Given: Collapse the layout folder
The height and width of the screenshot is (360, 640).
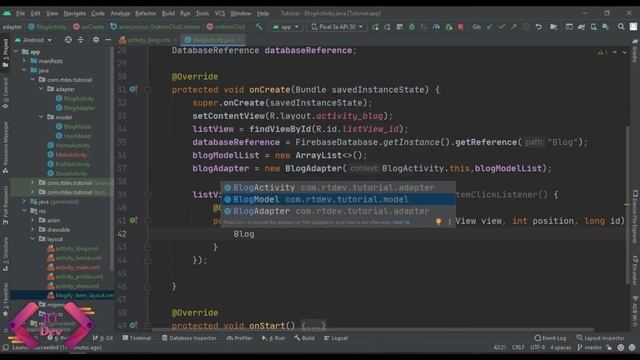Looking at the screenshot, I should point(33,239).
